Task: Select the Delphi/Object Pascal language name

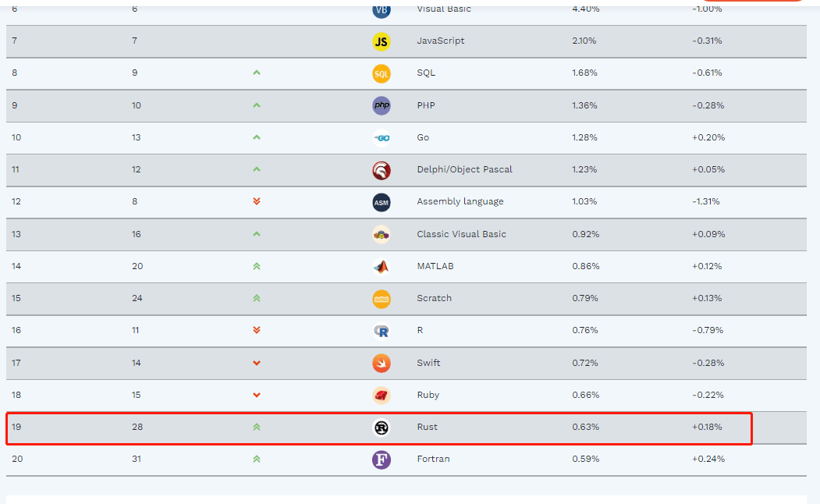Action: [x=464, y=169]
